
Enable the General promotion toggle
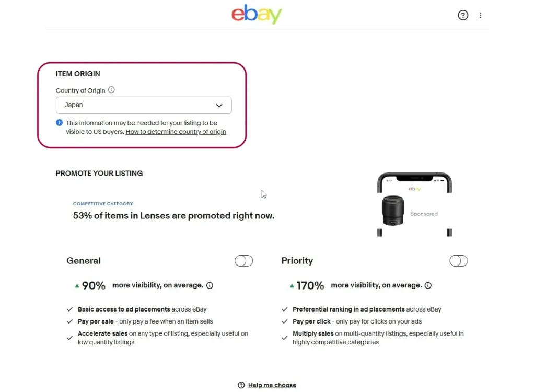(x=243, y=261)
